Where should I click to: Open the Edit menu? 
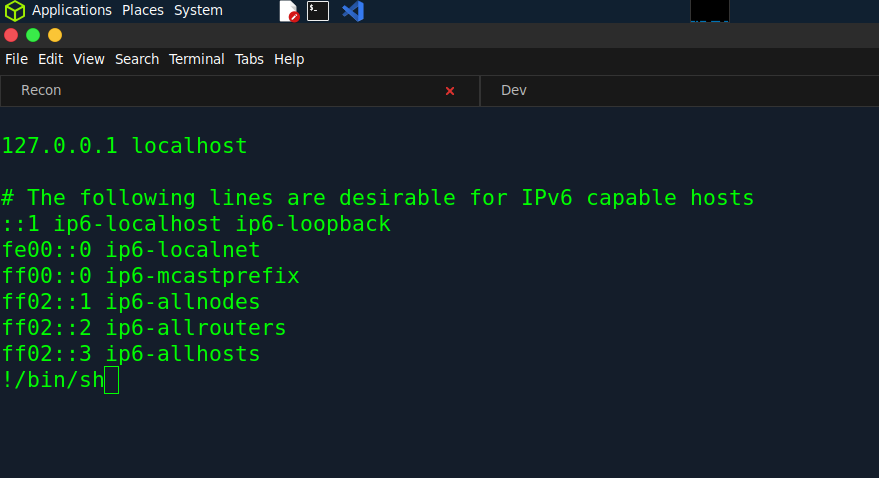(50, 59)
